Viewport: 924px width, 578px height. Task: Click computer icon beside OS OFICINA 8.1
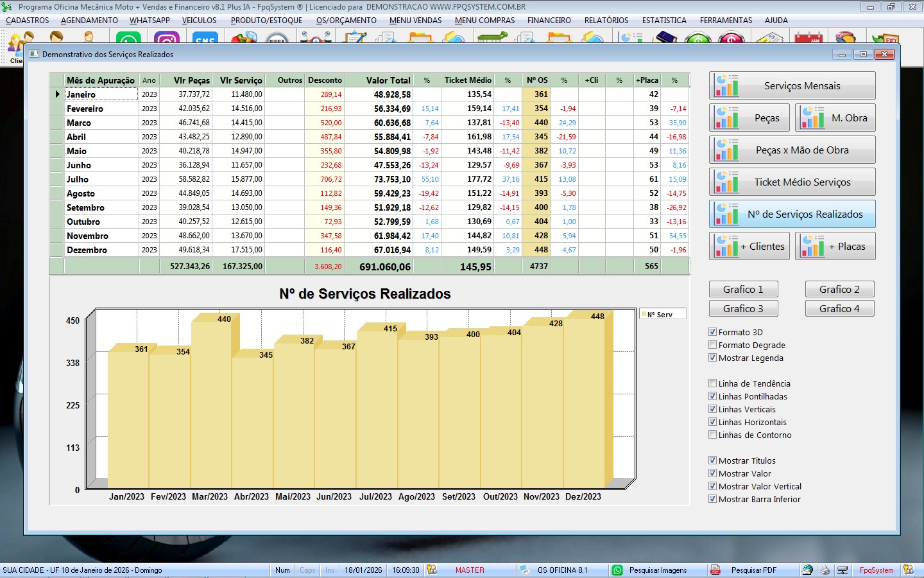[x=524, y=570]
